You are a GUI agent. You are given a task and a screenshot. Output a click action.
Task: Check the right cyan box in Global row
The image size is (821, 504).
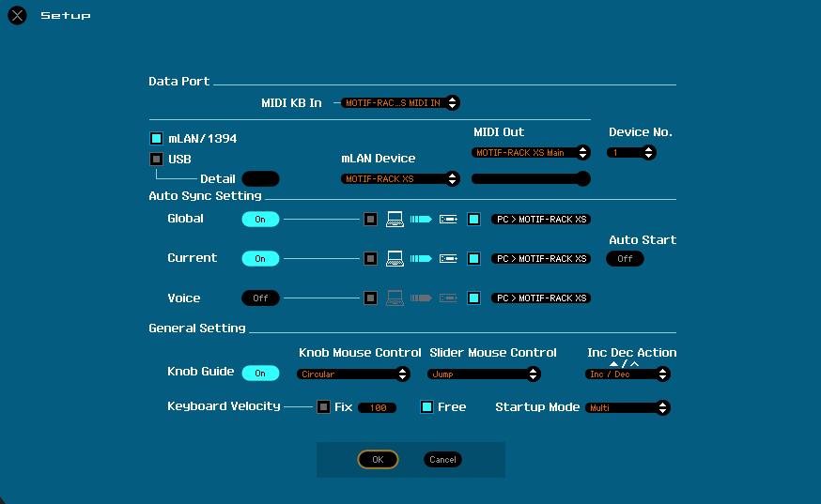coord(473,220)
